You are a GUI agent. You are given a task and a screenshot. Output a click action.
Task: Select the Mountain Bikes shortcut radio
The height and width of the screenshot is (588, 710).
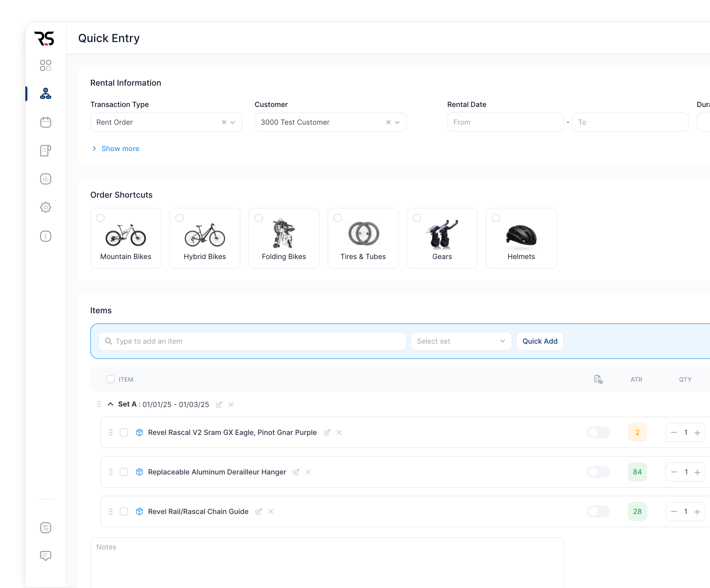point(100,218)
